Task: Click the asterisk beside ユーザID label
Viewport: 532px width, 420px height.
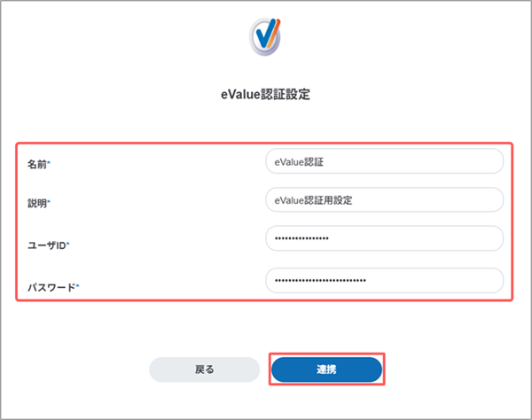Action: [68, 243]
